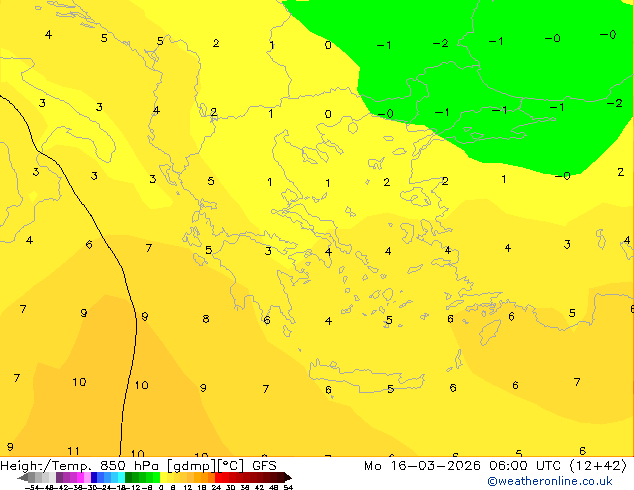This screenshot has width=634, height=490.
Task: Click the dark maroon arrow ending the legend
Action: click(x=288, y=478)
